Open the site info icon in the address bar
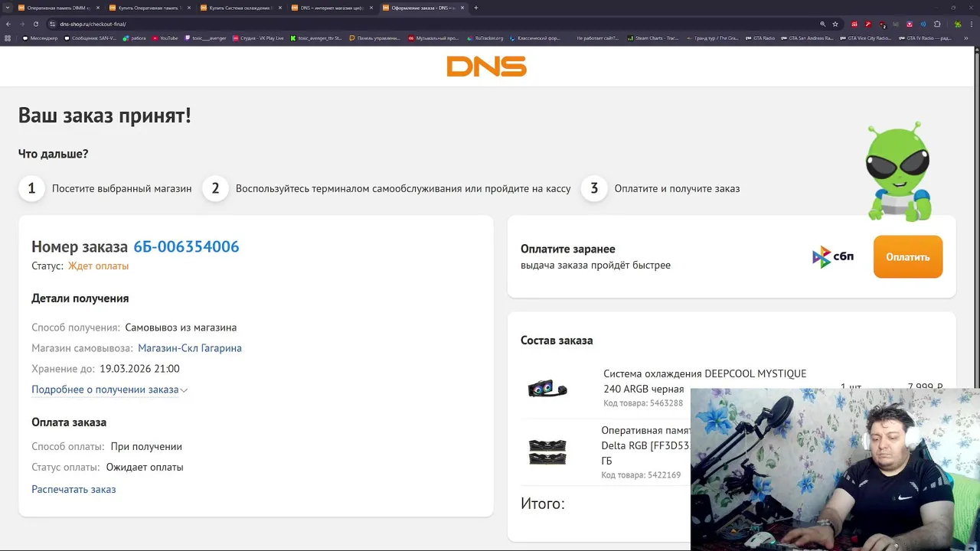Screen dimensions: 980x551 [x=52, y=24]
